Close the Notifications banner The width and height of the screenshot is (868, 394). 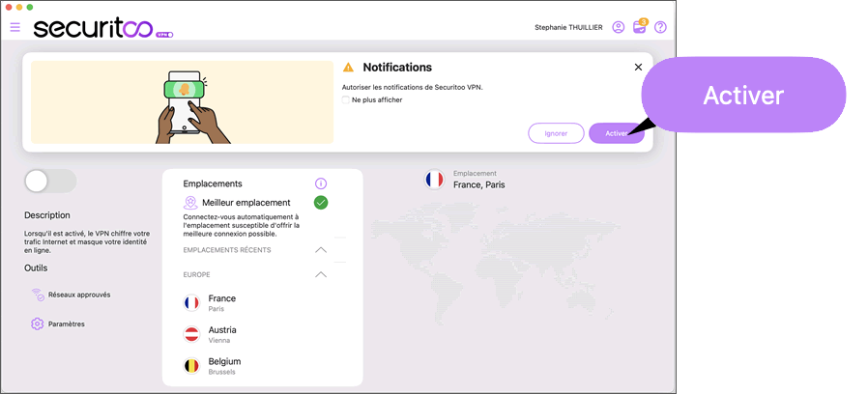[638, 67]
